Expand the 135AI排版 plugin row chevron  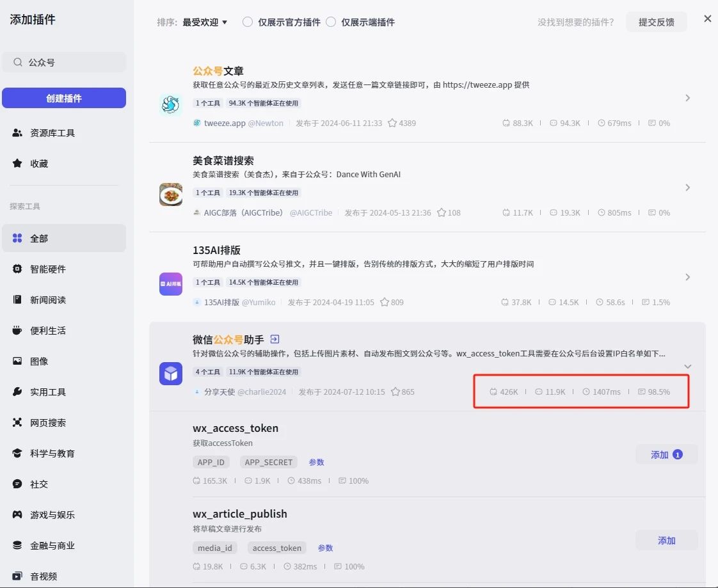tap(687, 277)
